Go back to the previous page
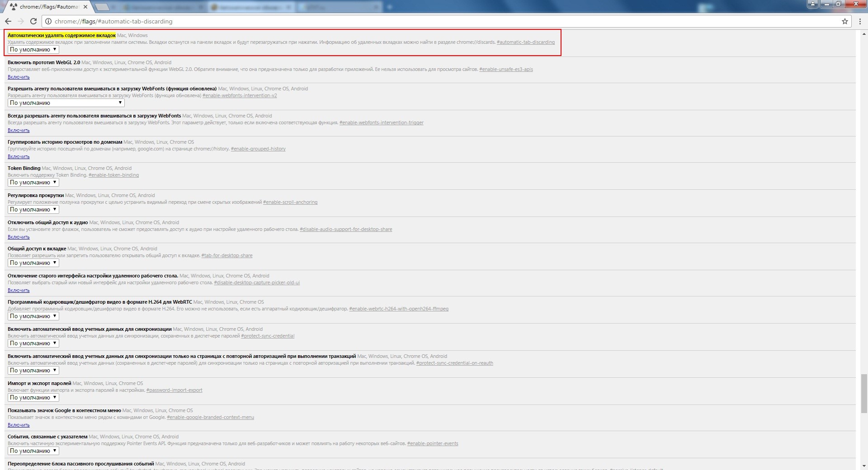Screen dimensions: 868x470 [x=8, y=21]
